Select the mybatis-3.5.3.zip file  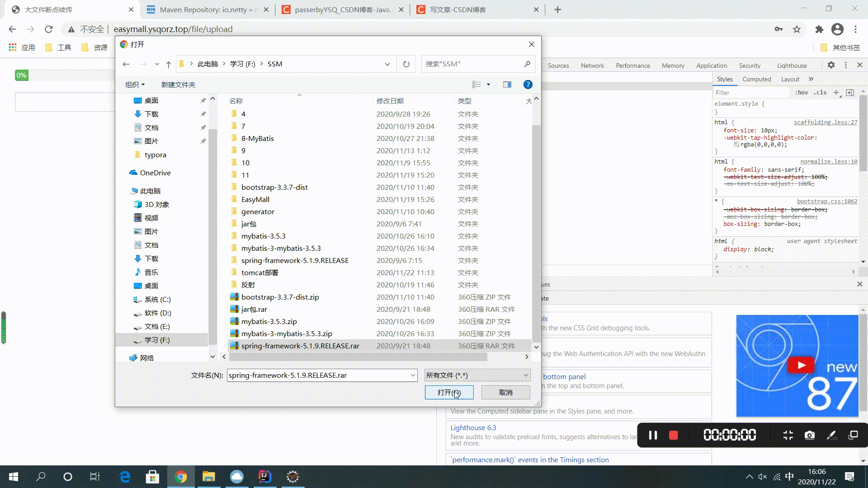269,321
